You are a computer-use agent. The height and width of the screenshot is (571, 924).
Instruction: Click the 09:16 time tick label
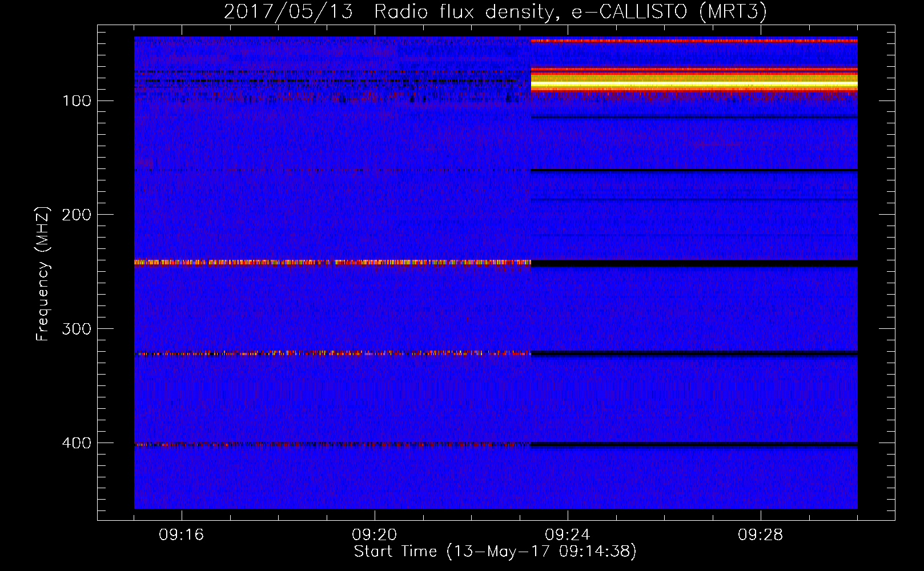[x=182, y=535]
